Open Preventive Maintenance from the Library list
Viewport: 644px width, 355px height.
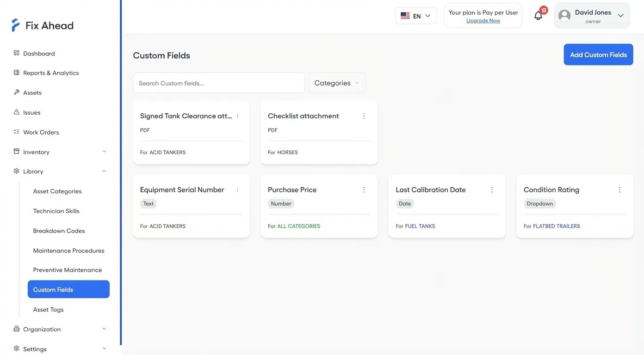[x=68, y=269]
